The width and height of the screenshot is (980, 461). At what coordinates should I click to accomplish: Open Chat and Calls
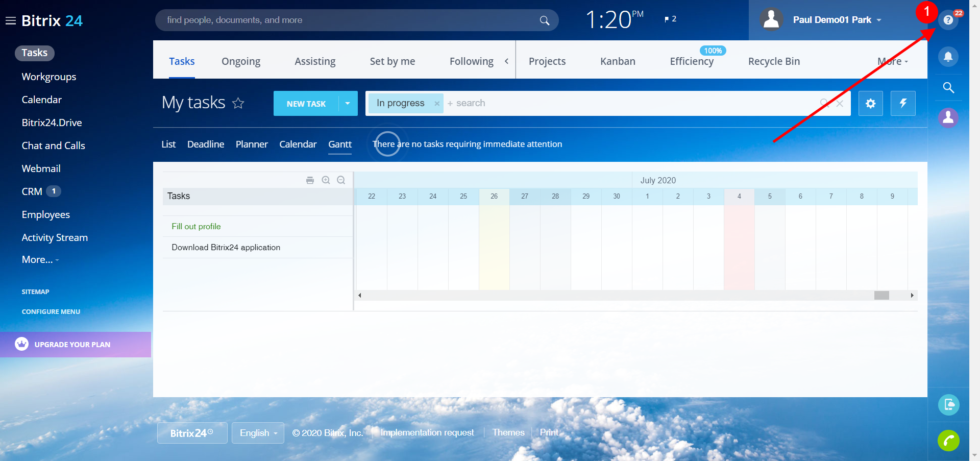pos(53,145)
